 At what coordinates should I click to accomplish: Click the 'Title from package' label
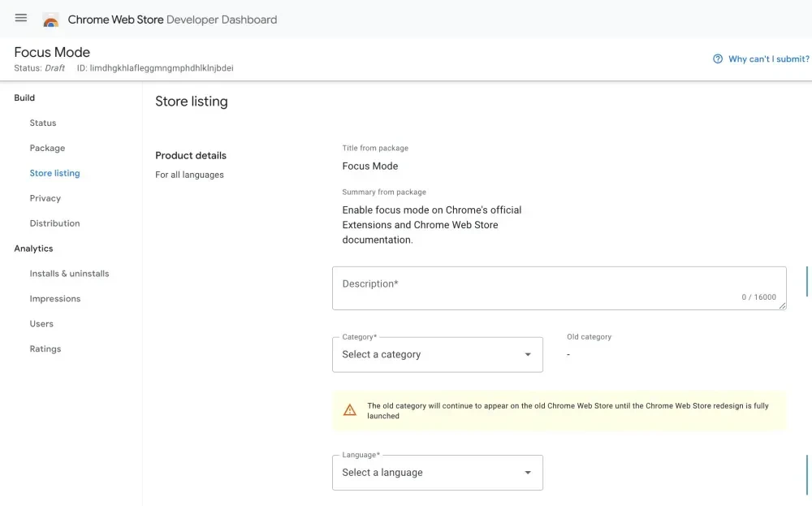[x=375, y=148]
